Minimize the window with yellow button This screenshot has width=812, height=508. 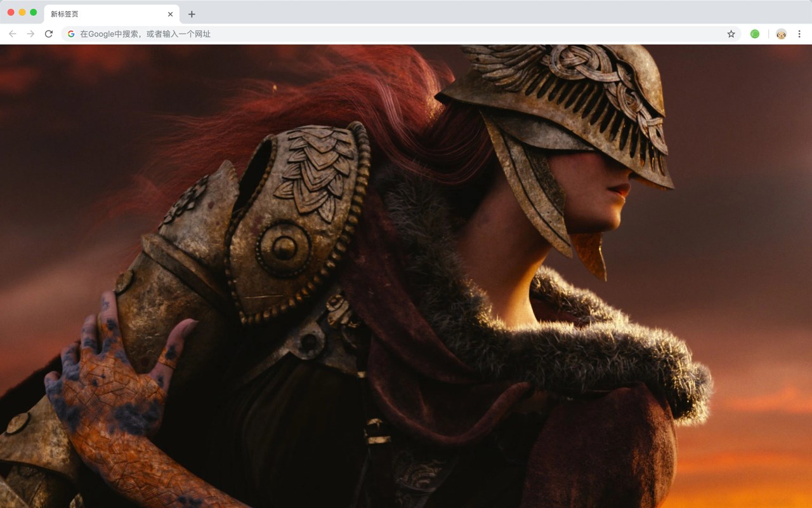[x=22, y=12]
